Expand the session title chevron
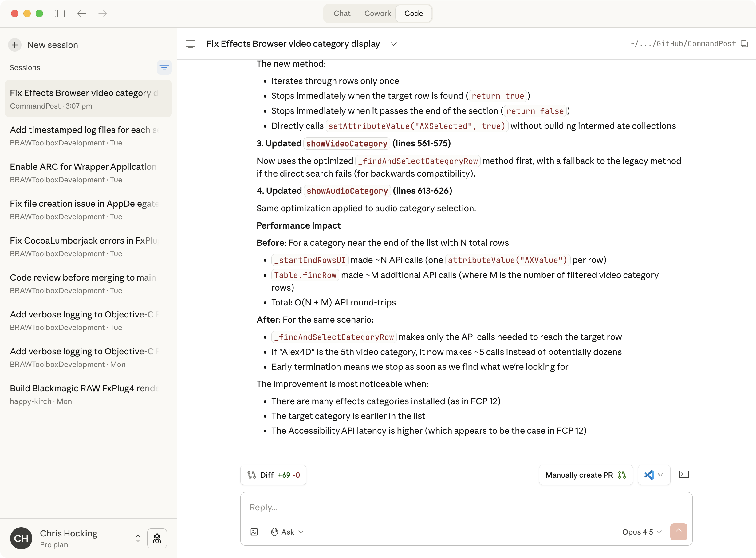756x558 pixels. pyautogui.click(x=394, y=44)
